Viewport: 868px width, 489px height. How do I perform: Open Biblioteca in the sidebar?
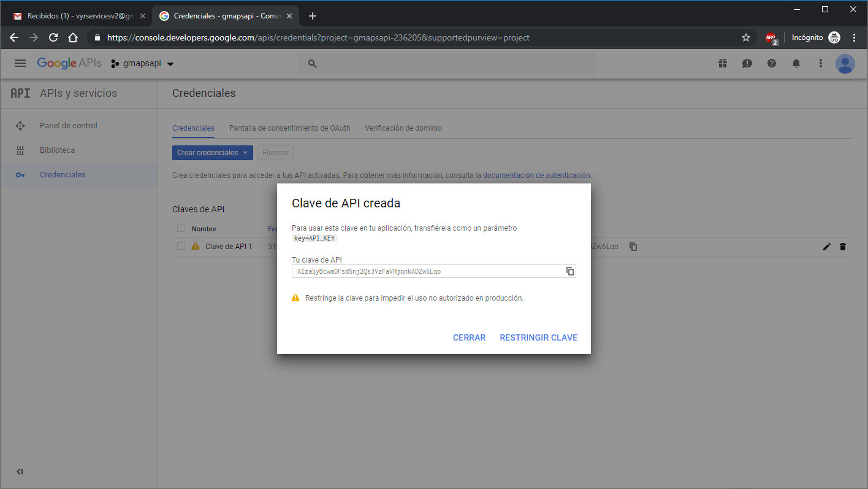click(57, 150)
